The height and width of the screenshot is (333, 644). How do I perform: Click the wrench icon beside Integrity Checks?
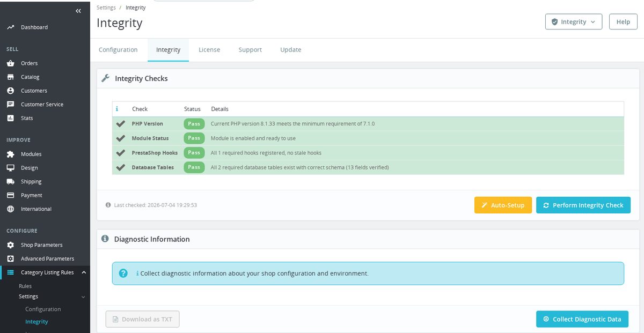click(x=106, y=78)
